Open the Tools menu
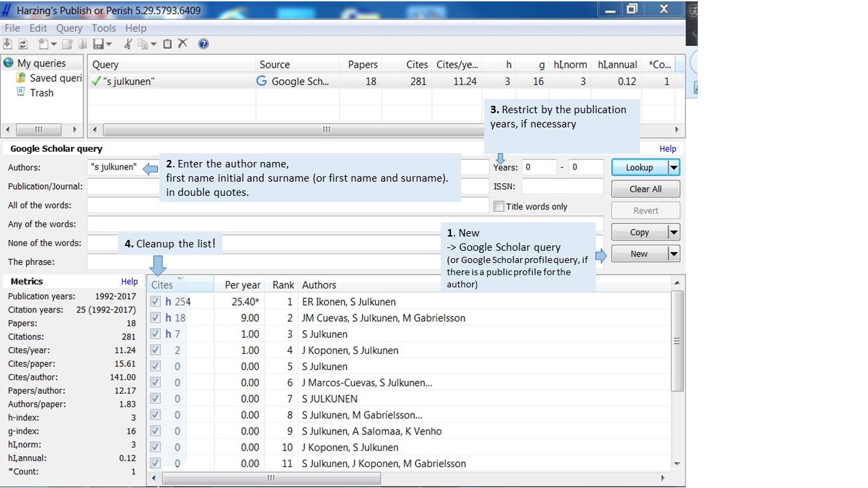The width and height of the screenshot is (868, 488). tap(104, 28)
